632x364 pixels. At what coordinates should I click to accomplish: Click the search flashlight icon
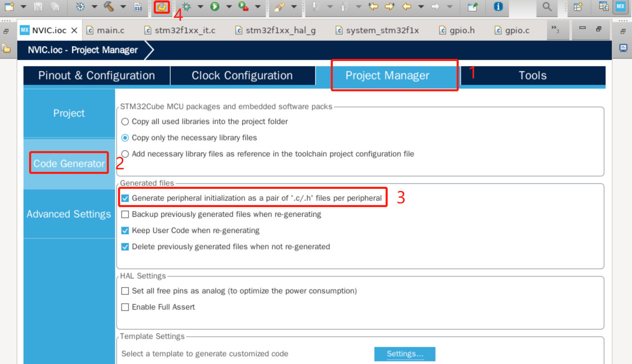coord(280,7)
